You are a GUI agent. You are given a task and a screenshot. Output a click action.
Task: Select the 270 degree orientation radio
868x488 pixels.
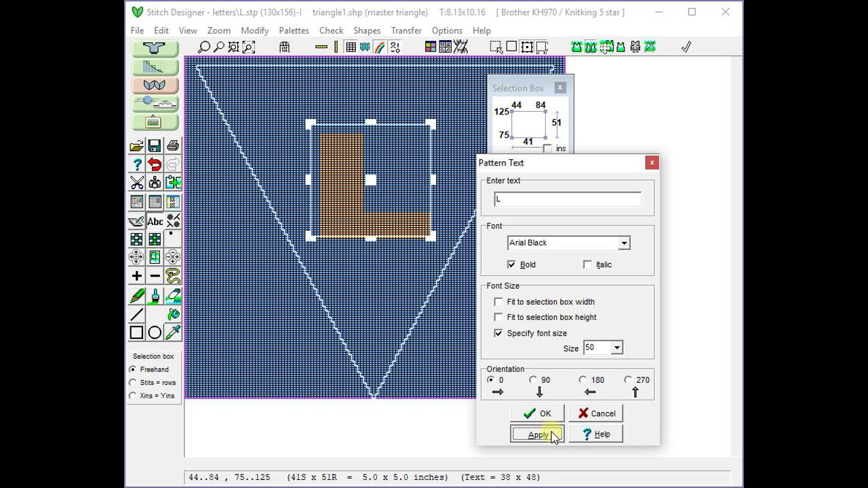coord(628,380)
